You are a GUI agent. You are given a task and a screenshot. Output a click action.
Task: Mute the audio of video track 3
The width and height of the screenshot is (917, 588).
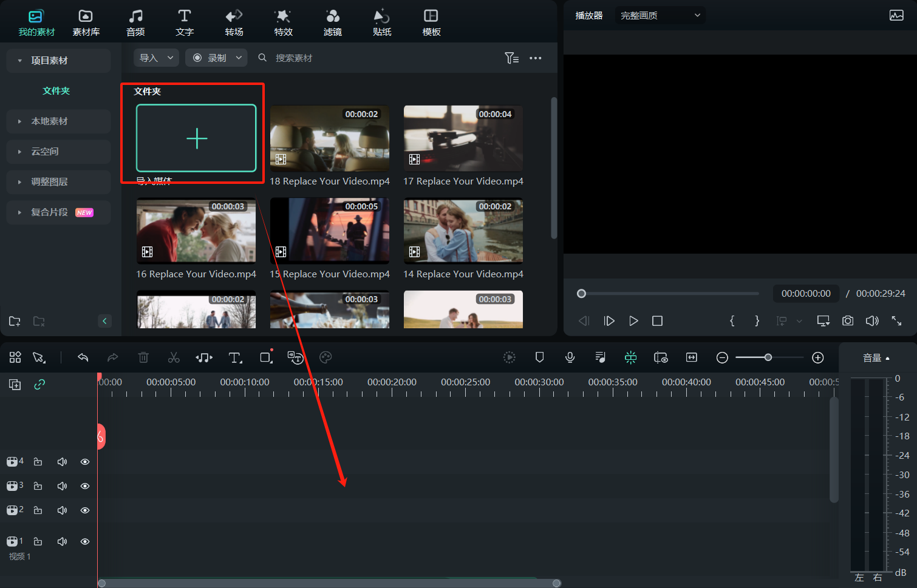62,486
